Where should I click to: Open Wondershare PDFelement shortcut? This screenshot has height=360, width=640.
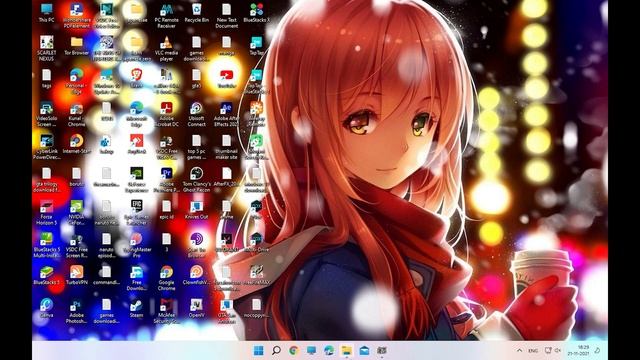click(x=76, y=16)
